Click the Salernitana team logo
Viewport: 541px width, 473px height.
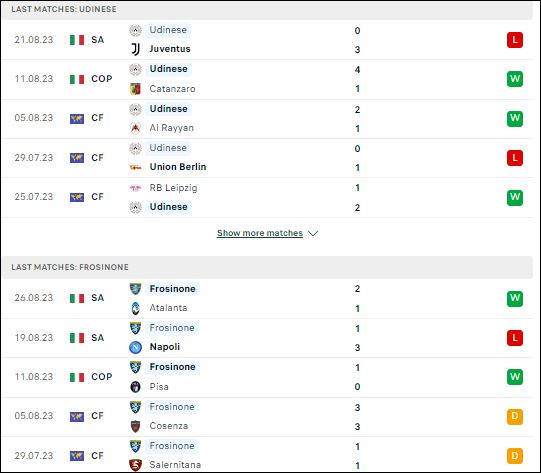(x=135, y=465)
